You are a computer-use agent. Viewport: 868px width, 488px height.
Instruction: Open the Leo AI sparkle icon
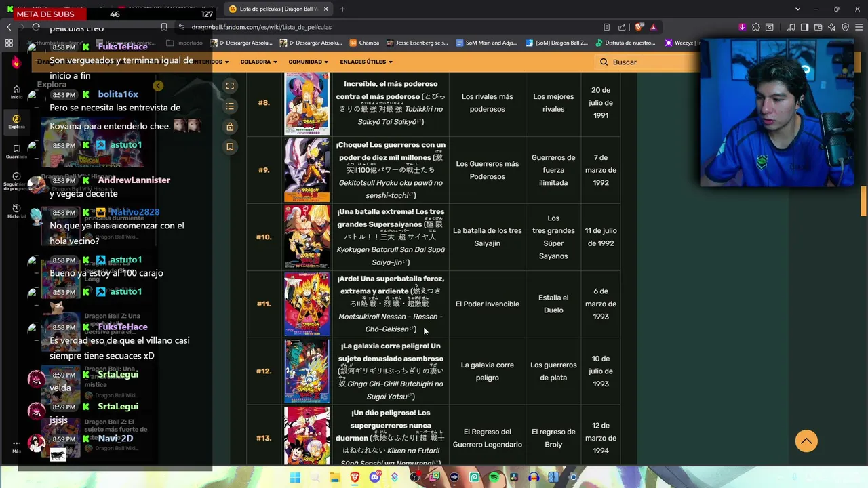pos(831,27)
